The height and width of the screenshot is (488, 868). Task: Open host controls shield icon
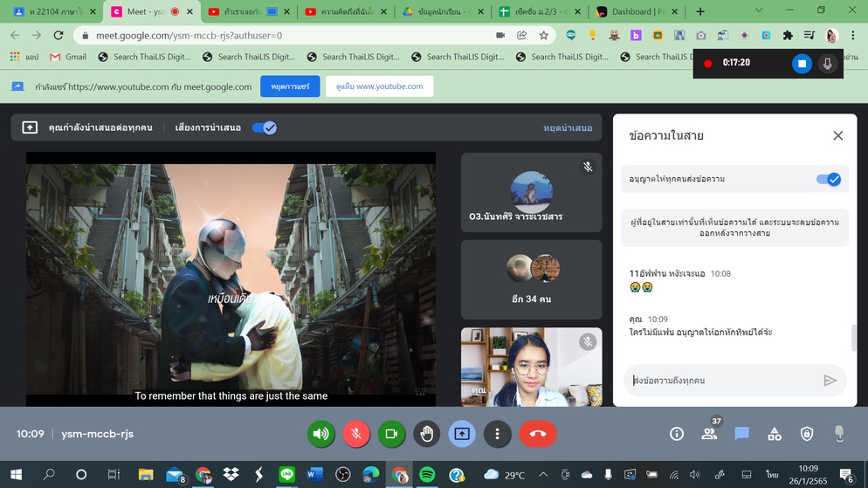coord(807,434)
